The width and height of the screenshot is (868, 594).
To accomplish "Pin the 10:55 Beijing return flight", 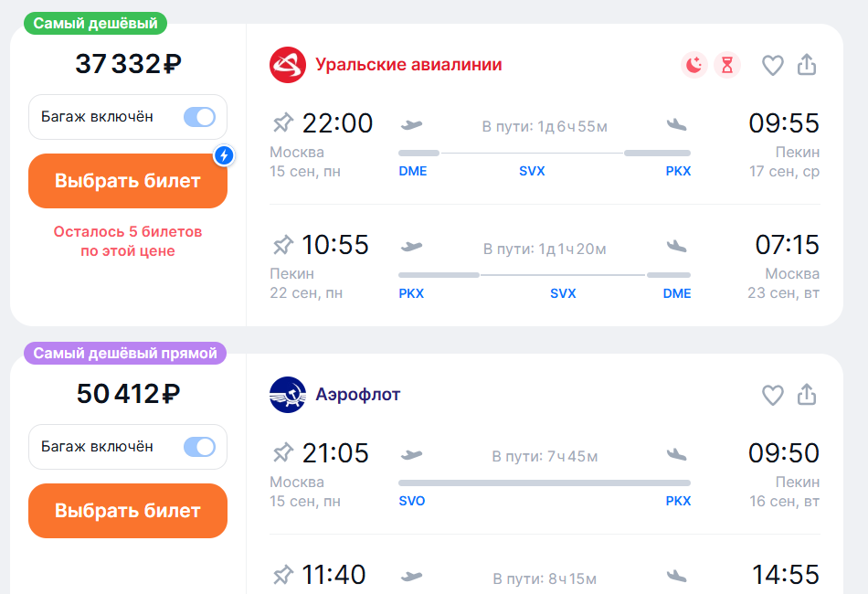I will (283, 244).
